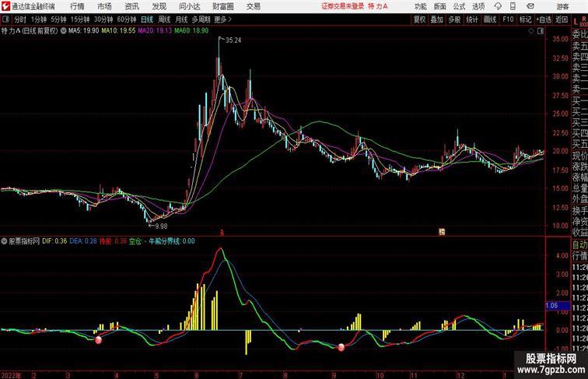Select the 月线 monthly period

(x=181, y=19)
